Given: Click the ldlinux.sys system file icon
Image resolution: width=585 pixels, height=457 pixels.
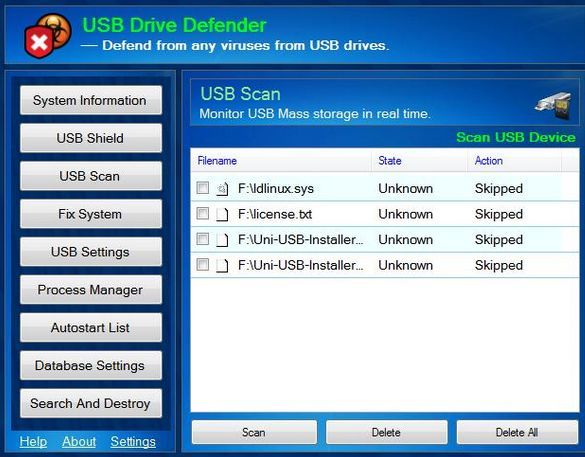Looking at the screenshot, I should 222,189.
